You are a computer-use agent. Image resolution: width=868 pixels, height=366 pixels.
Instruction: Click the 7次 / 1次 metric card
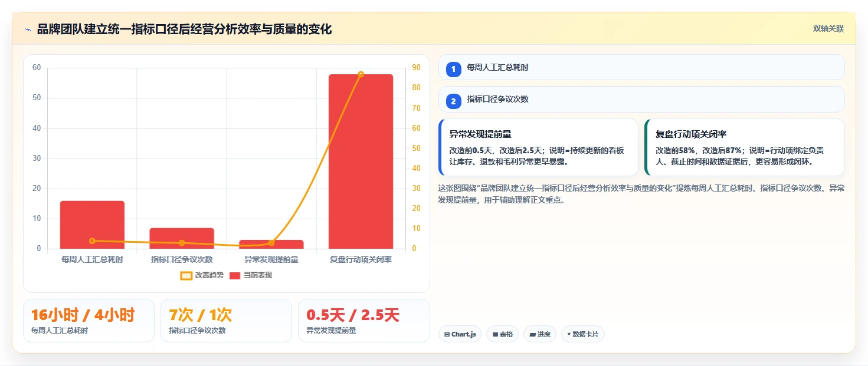(226, 321)
